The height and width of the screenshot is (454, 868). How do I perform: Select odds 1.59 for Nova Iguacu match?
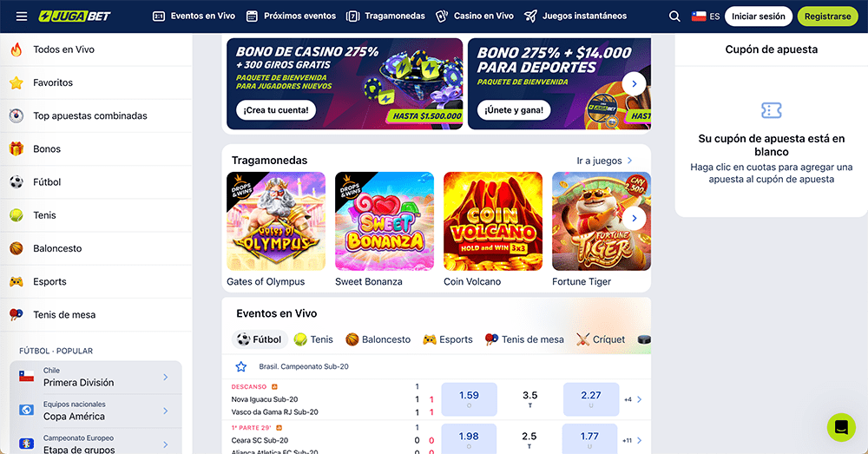[x=469, y=399]
